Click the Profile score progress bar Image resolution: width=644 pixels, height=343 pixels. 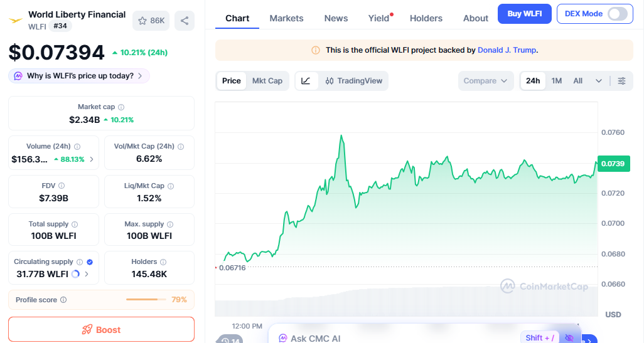click(146, 300)
